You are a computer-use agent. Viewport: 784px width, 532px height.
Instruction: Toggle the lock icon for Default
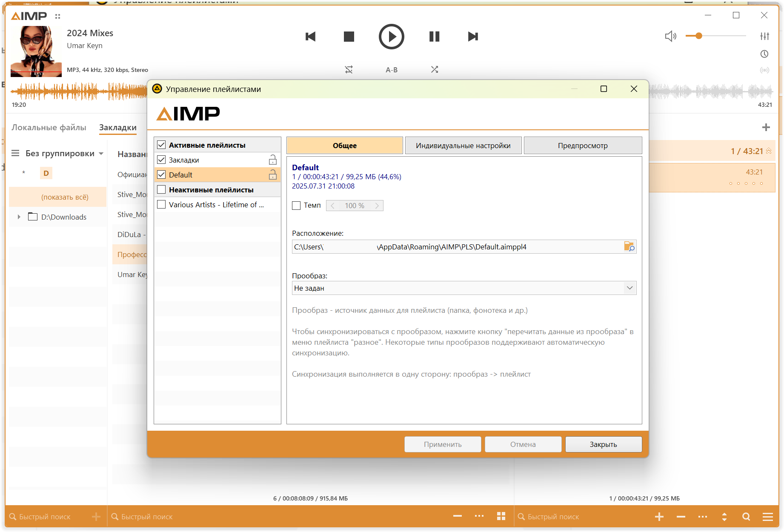coord(273,175)
